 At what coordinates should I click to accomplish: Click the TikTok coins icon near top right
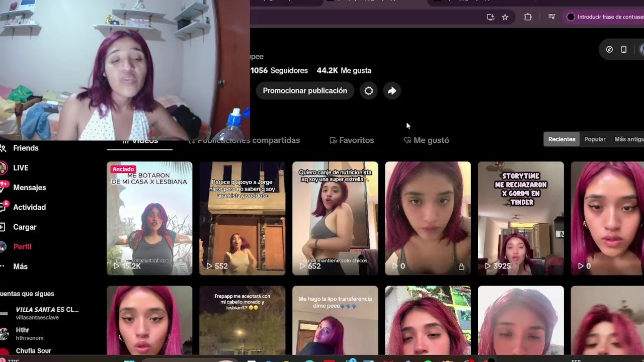pyautogui.click(x=609, y=49)
